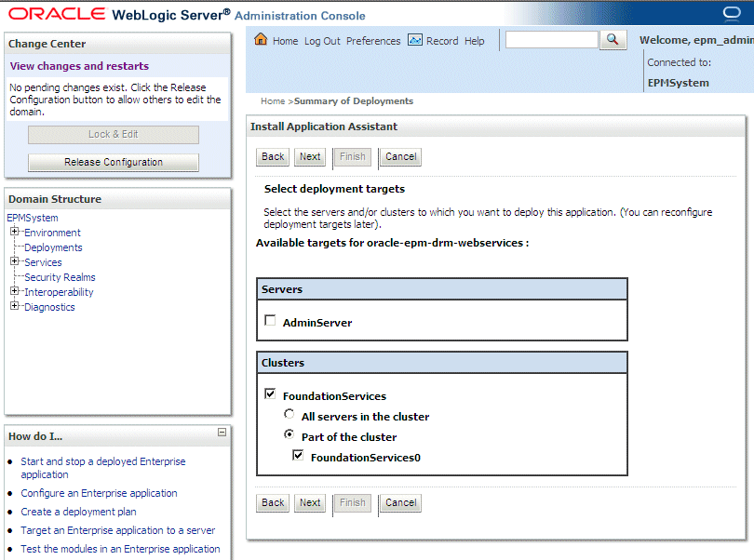Screen dimensions: 754x560
Task: Click Summary of Deployments breadcrumb
Action: click(354, 101)
